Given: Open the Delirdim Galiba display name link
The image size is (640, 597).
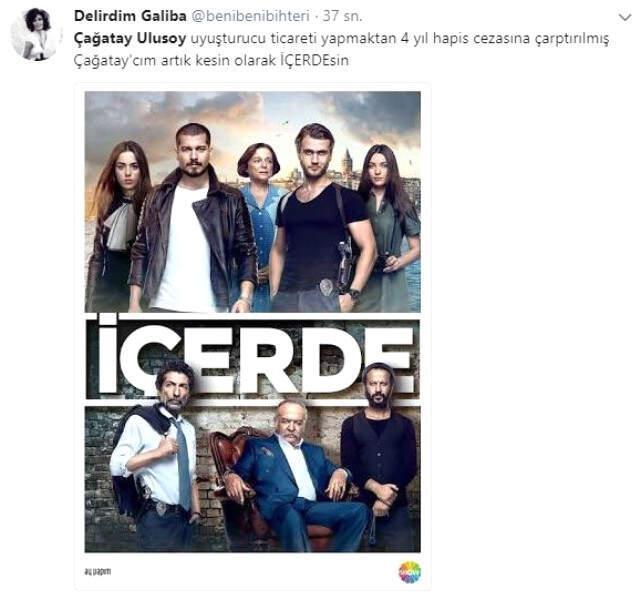Looking at the screenshot, I should coord(130,16).
